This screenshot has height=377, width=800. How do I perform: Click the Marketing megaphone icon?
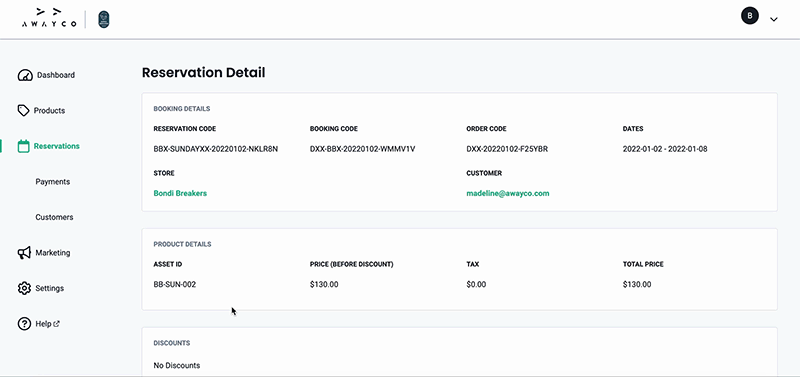pos(24,253)
